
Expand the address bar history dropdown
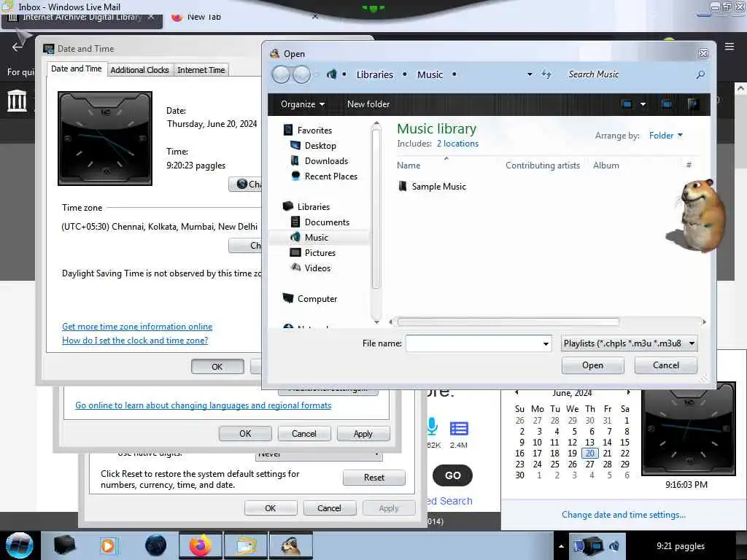530,74
